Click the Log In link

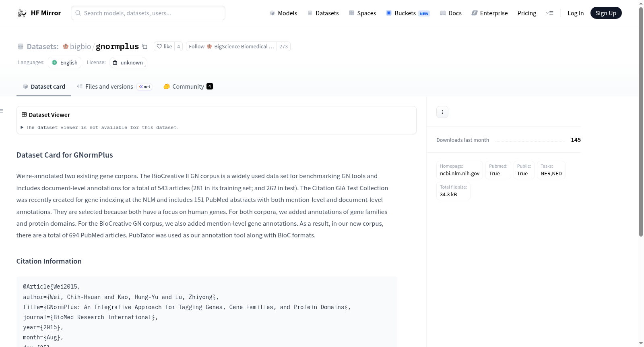pyautogui.click(x=576, y=13)
